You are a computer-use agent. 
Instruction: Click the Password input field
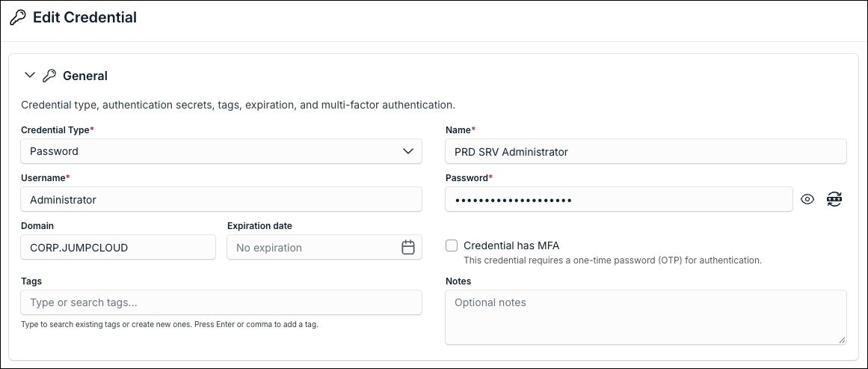pos(619,199)
